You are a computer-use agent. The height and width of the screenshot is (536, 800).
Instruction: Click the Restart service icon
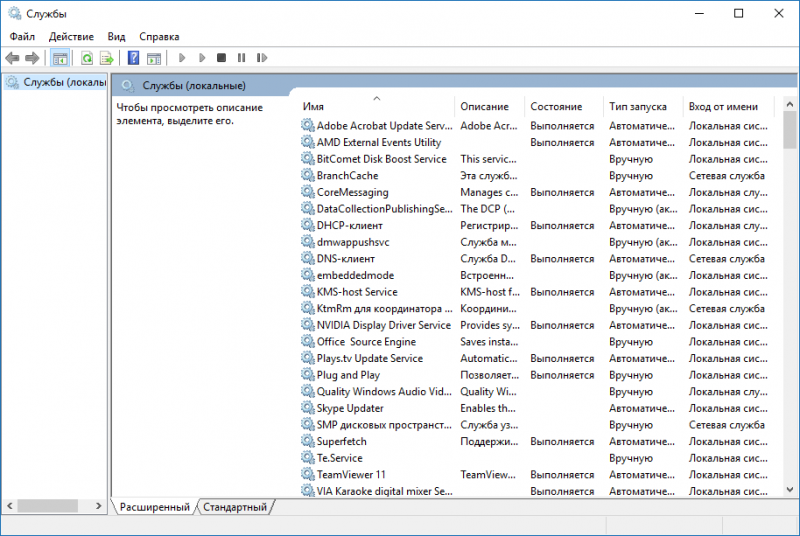(262, 58)
